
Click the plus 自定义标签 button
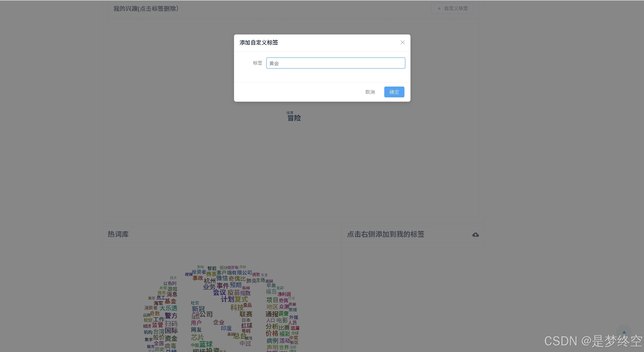(452, 9)
